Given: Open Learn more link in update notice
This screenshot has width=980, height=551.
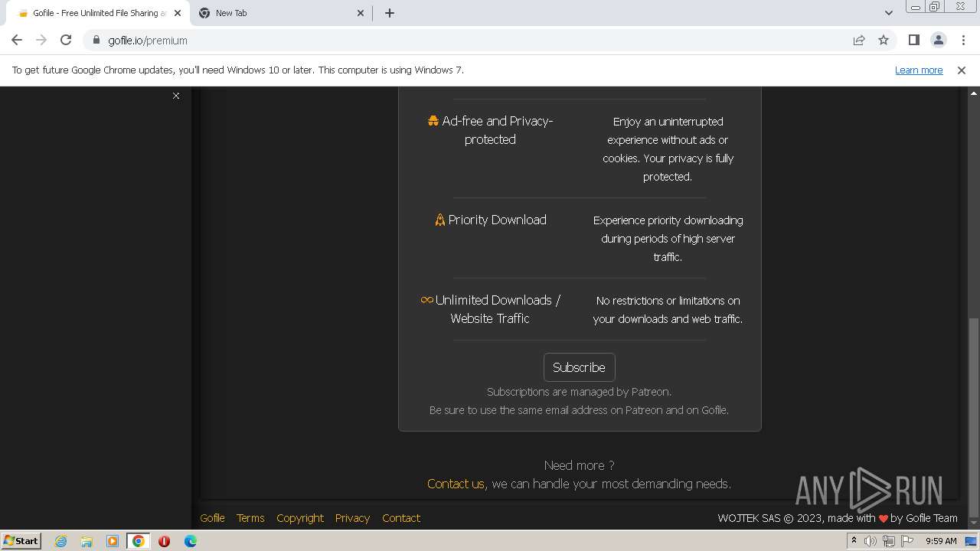Looking at the screenshot, I should click(x=919, y=70).
